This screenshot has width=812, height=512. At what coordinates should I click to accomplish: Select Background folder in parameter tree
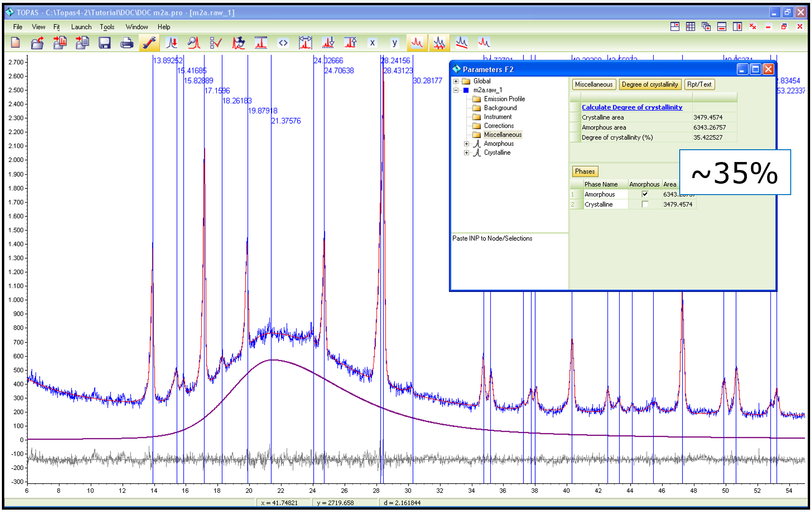tap(500, 108)
